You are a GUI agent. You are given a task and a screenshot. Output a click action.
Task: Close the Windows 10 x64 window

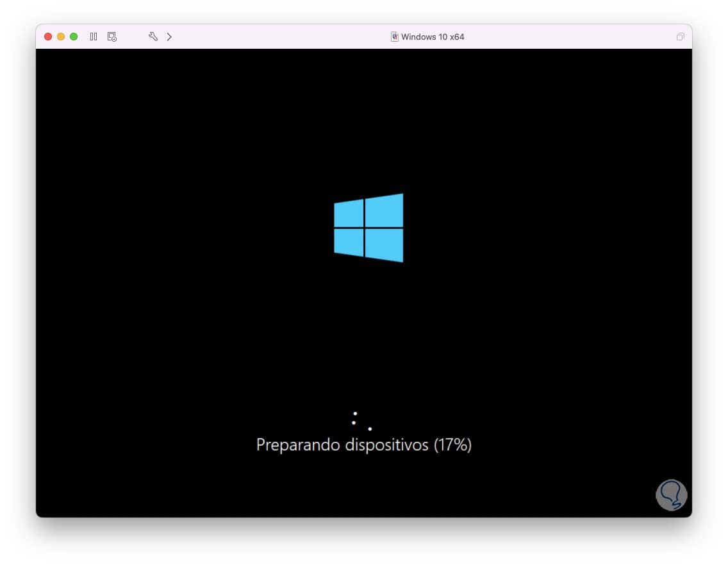48,37
